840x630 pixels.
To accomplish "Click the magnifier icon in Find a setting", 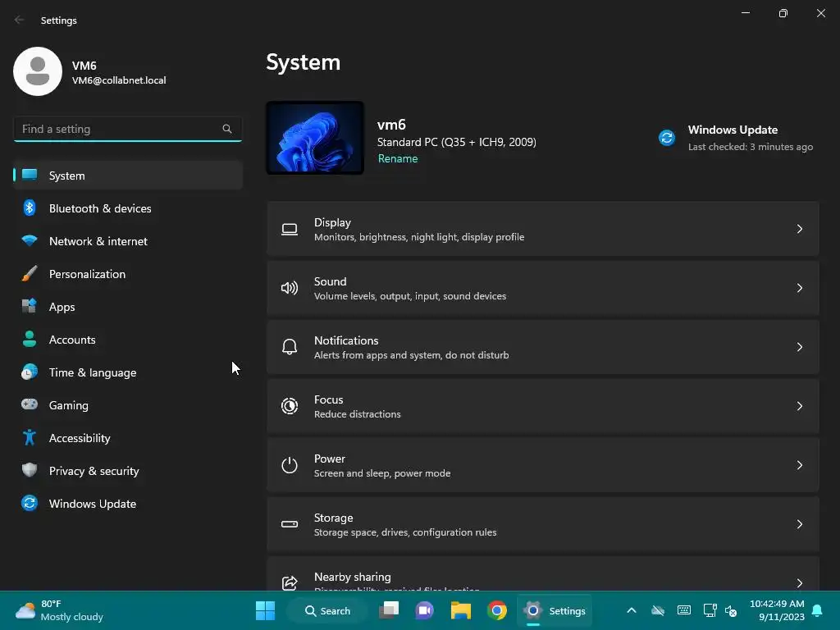I will 227,129.
